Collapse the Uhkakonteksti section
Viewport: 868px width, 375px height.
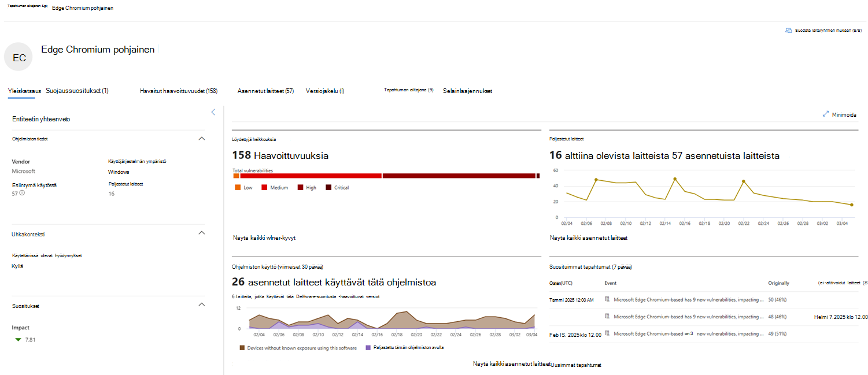[x=202, y=233]
